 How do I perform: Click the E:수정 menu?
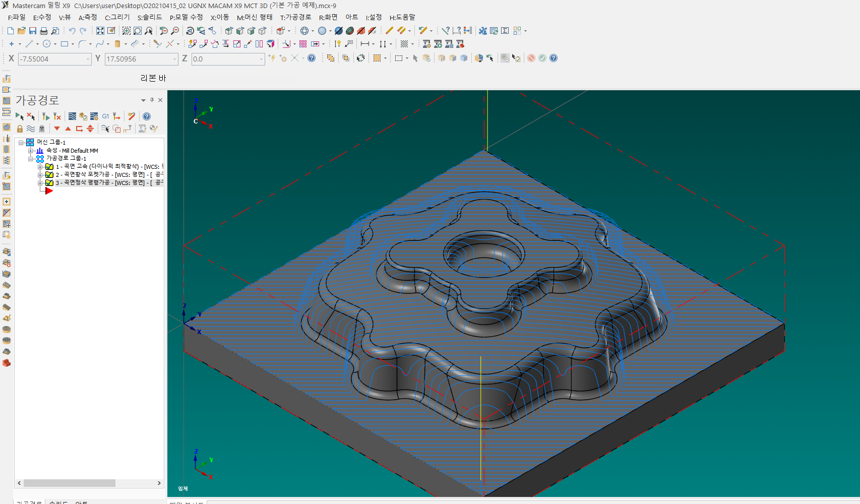click(x=42, y=17)
